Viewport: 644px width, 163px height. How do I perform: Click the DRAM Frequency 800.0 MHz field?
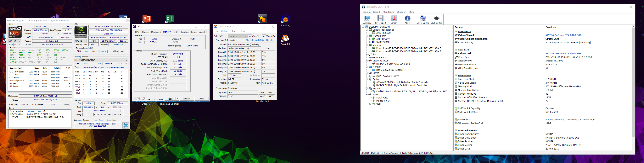178,54
